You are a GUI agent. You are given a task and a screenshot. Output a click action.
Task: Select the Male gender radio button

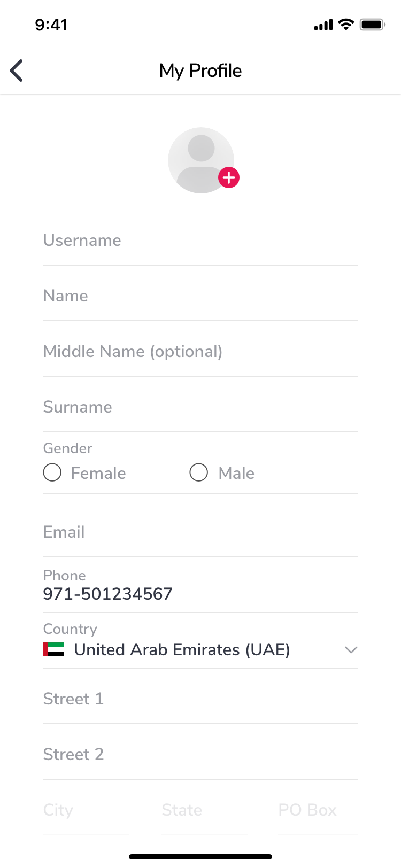click(x=198, y=472)
